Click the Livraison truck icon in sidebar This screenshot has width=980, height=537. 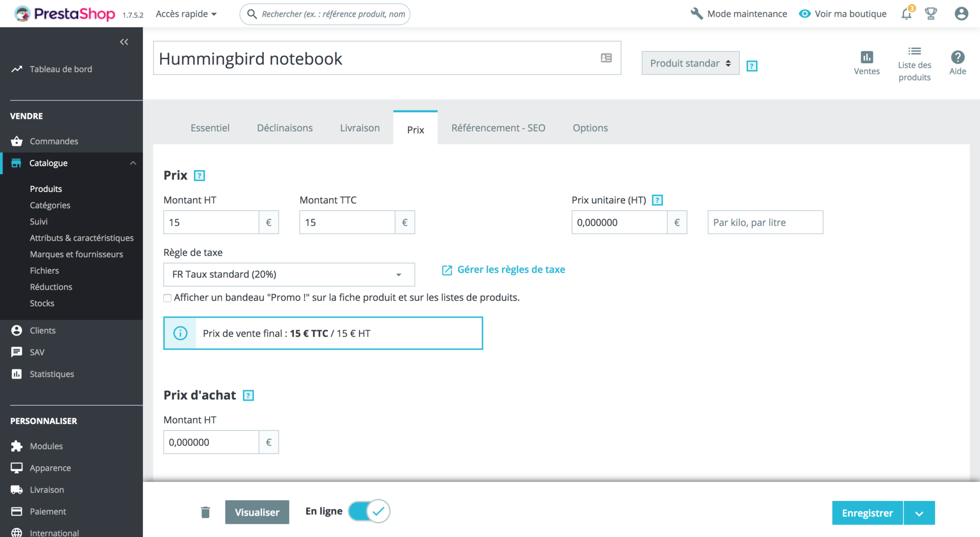coord(17,490)
